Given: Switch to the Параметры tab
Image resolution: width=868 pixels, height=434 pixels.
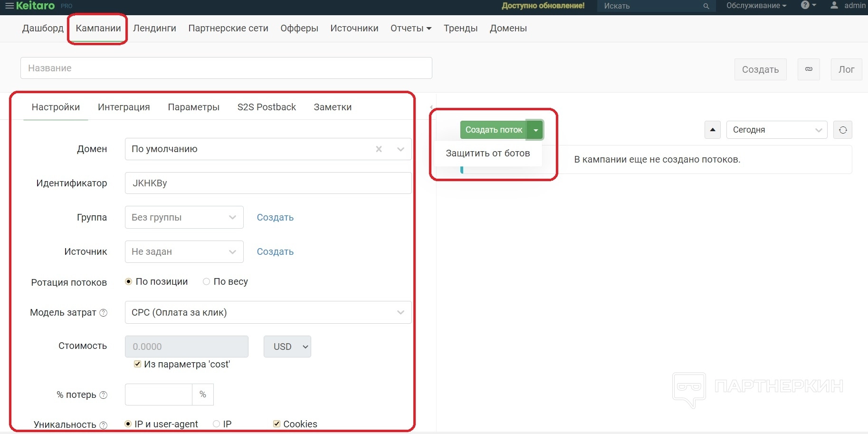Looking at the screenshot, I should pos(193,107).
